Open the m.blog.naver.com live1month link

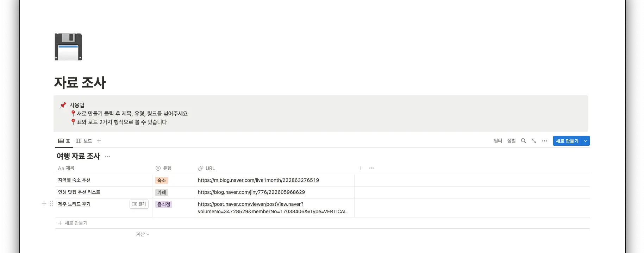click(258, 180)
